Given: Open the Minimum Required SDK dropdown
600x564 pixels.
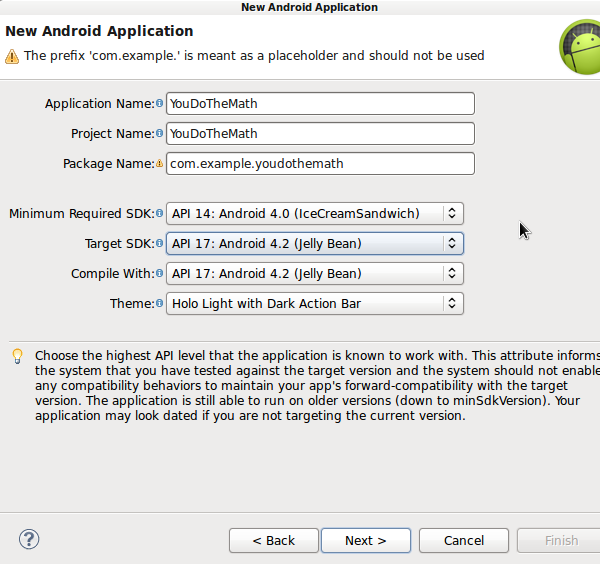Looking at the screenshot, I should coord(315,214).
